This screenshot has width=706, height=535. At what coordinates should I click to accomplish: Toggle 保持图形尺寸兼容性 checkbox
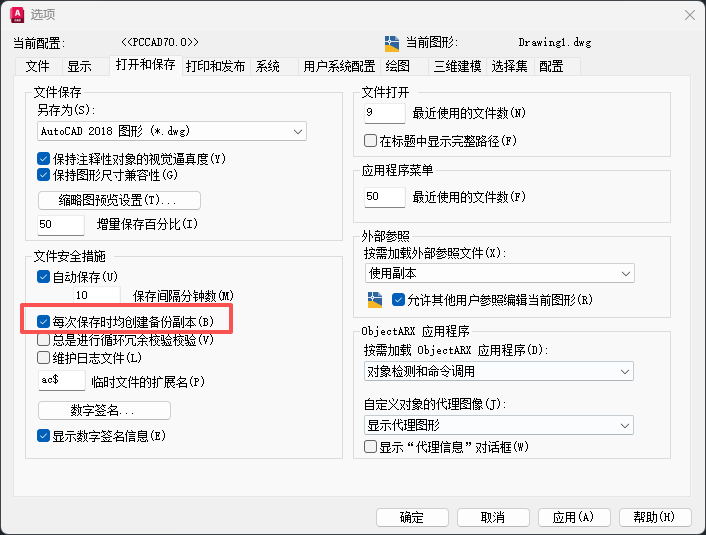(x=43, y=175)
